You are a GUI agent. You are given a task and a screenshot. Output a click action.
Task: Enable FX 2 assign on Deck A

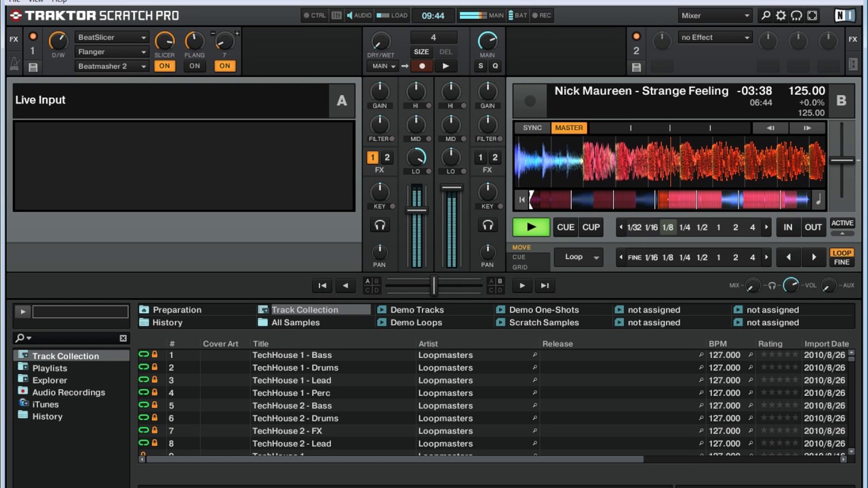point(387,157)
